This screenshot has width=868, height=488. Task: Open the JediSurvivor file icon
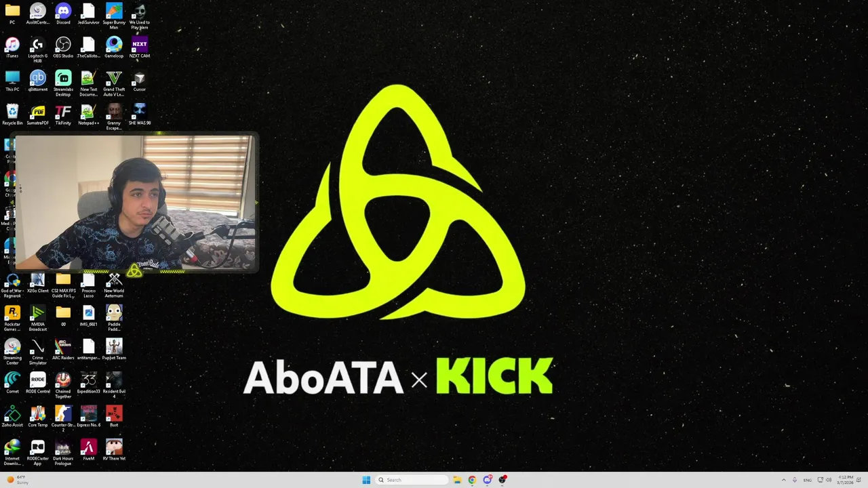click(88, 14)
